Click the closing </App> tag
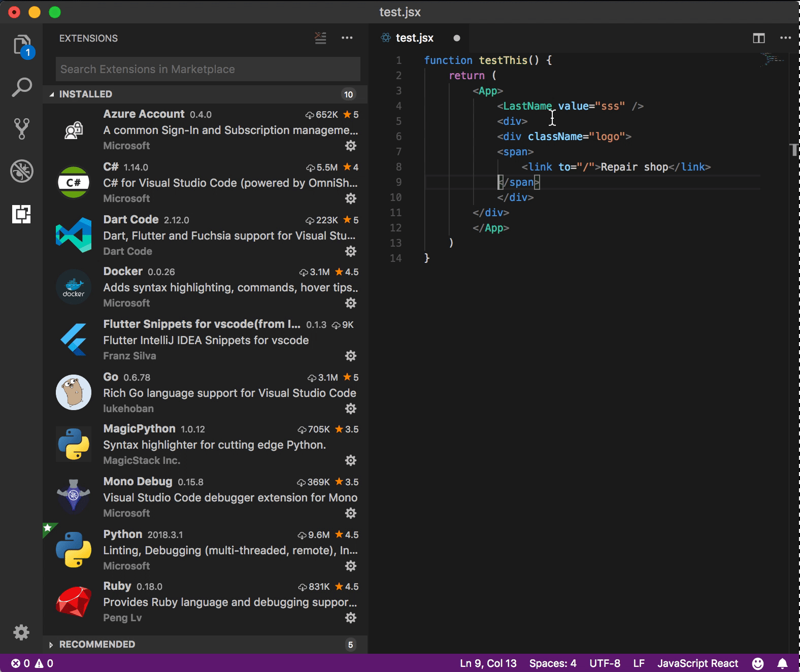Image resolution: width=800 pixels, height=672 pixels. pos(491,228)
